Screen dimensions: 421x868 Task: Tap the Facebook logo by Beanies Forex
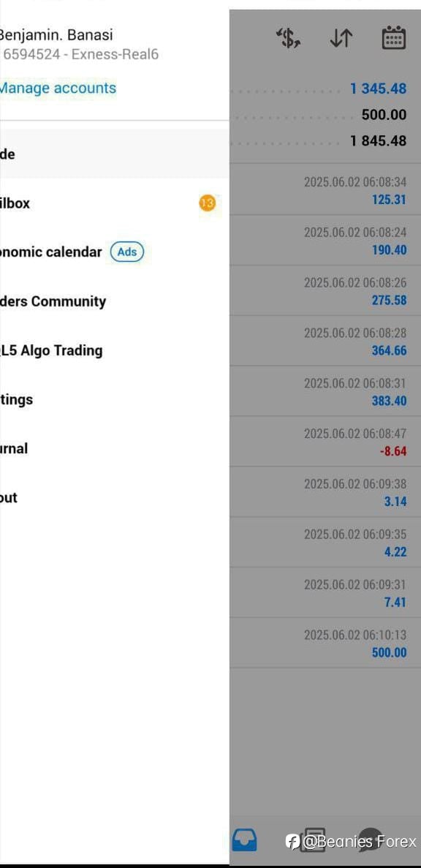point(292,842)
